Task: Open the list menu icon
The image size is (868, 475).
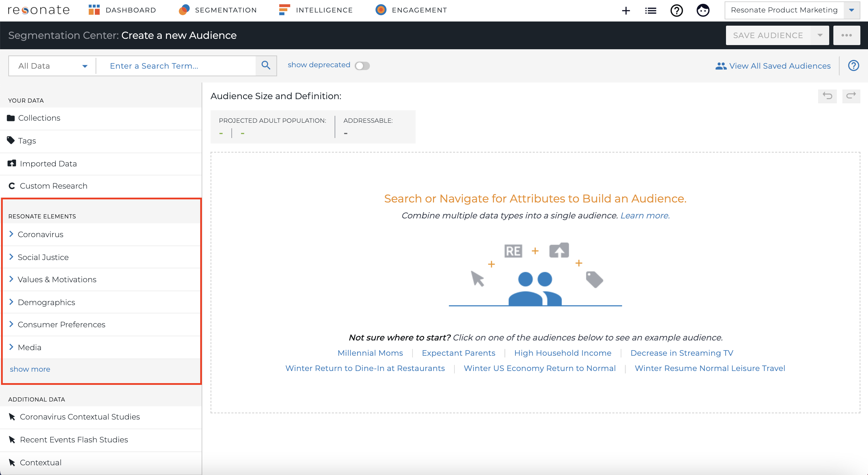Action: click(x=651, y=11)
